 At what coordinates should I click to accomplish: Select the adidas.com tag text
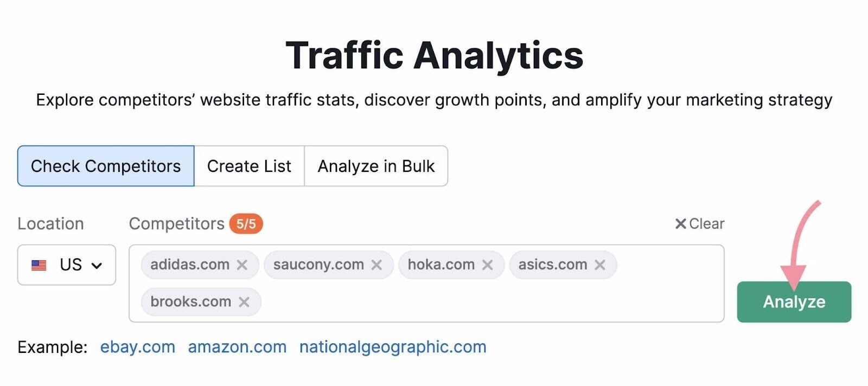[x=190, y=265]
